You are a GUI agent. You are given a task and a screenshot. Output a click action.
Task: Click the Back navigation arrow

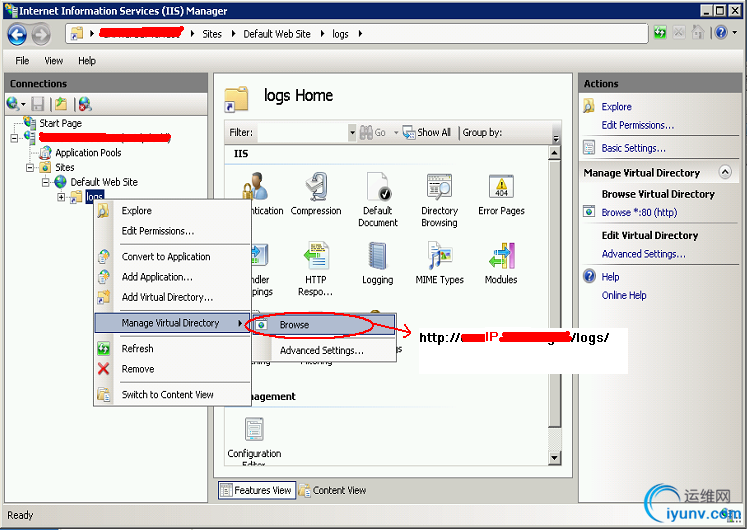(17, 34)
